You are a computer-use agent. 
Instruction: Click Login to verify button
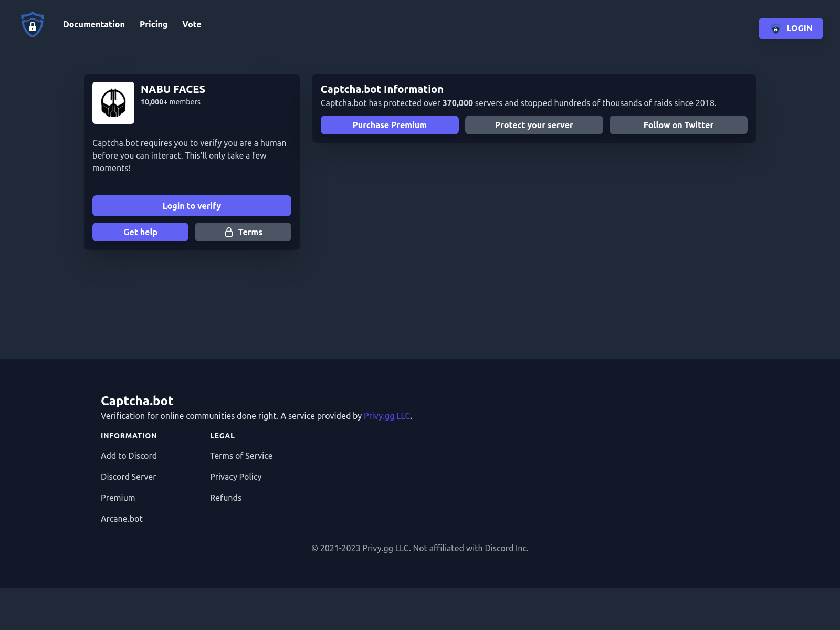pos(192,206)
